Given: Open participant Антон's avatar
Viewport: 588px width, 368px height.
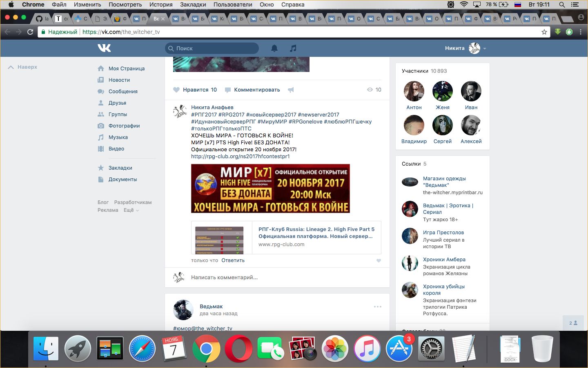Looking at the screenshot, I should pyautogui.click(x=414, y=91).
